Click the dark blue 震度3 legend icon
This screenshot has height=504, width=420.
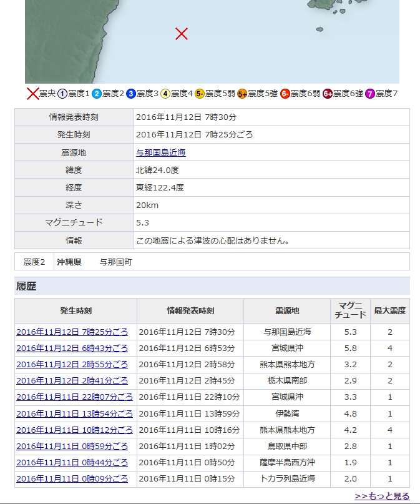[x=130, y=94]
